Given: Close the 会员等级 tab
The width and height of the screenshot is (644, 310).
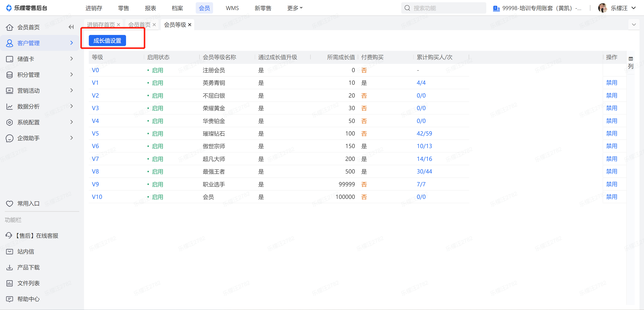Looking at the screenshot, I should point(190,25).
